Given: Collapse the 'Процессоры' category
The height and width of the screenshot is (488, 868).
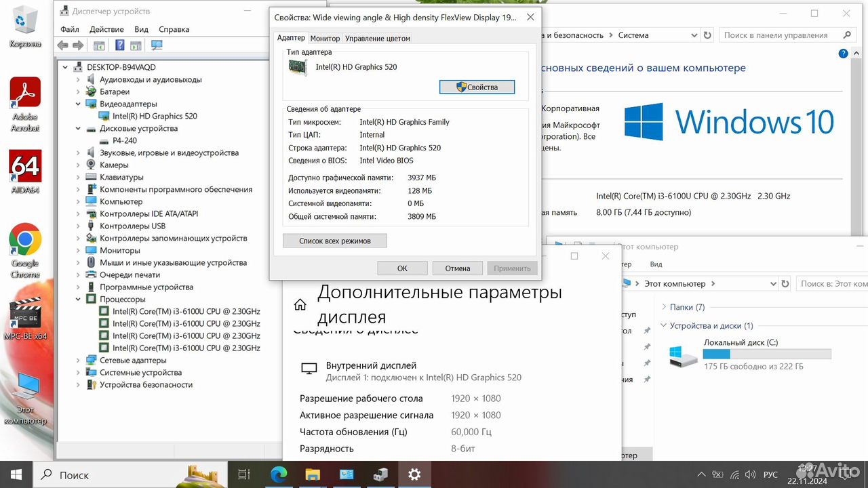Looking at the screenshot, I should coord(79,299).
